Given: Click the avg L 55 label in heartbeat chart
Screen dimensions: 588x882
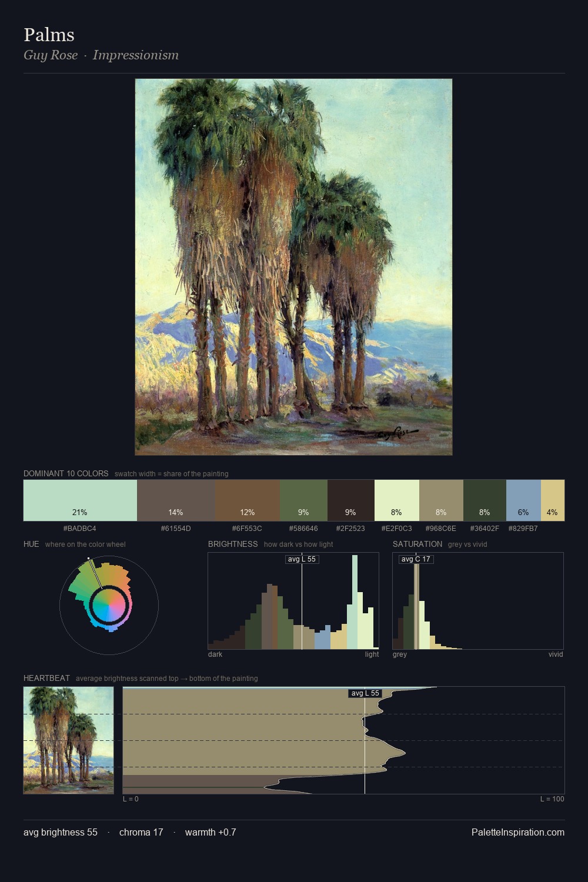Looking at the screenshot, I should coord(365,693).
